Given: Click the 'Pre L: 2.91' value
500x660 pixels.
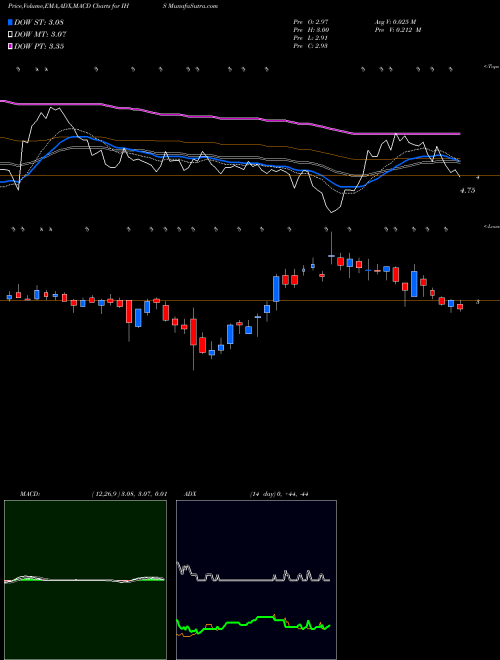Looking at the screenshot, I should (311, 38).
